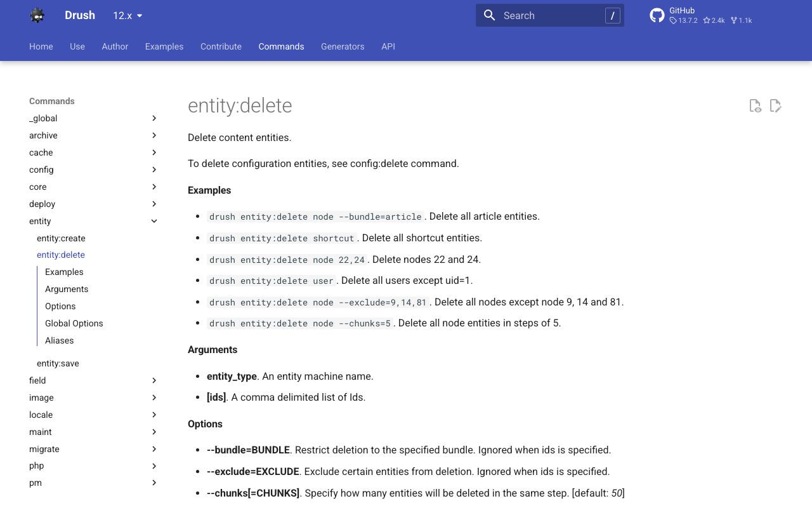The image size is (812, 508).
Task: Click the search magnifier icon
Action: coord(489,15)
